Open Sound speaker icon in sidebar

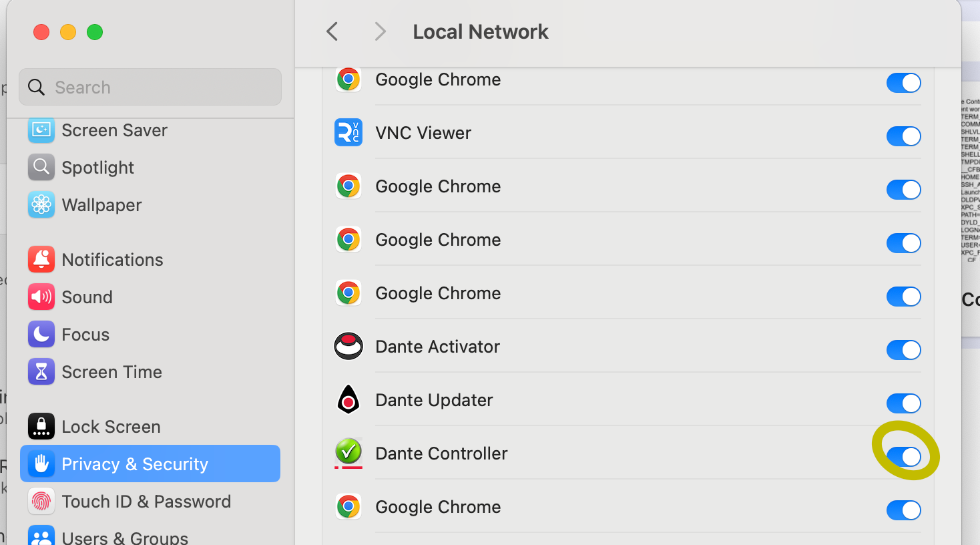(41, 297)
